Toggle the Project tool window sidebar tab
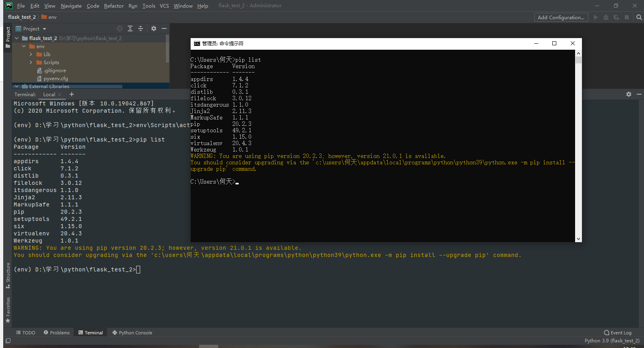 click(8, 37)
